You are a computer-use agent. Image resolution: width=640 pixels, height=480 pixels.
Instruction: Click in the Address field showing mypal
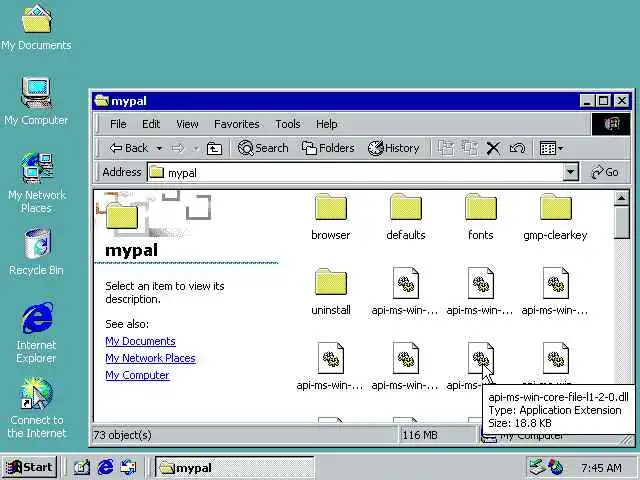[x=355, y=172]
